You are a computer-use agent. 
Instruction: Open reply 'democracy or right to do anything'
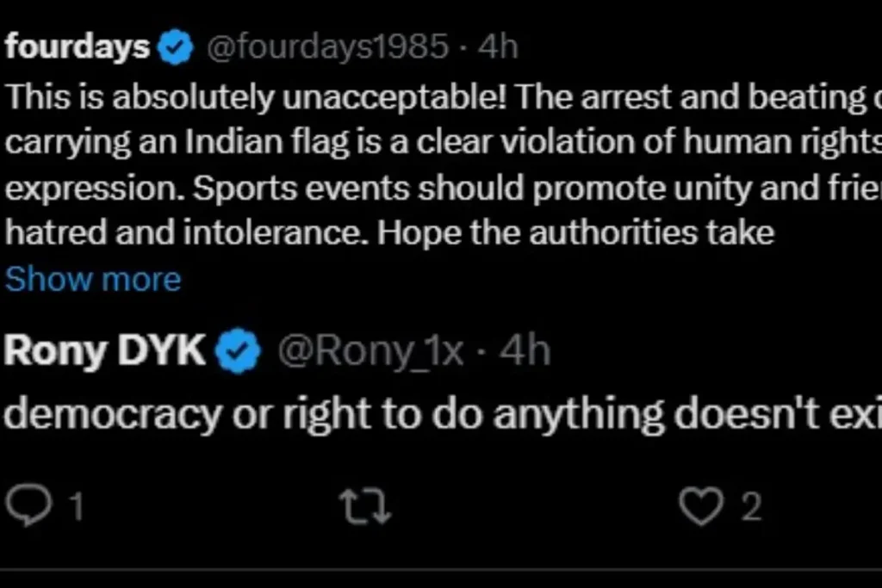(x=443, y=415)
